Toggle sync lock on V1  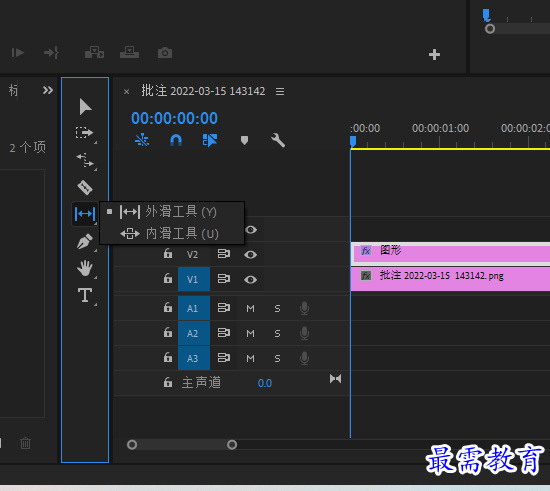(x=224, y=279)
